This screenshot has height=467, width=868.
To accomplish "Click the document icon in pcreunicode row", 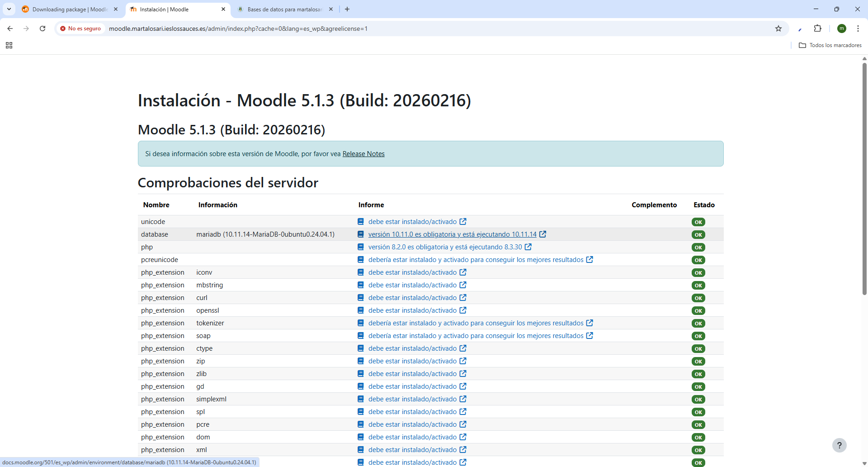I will (361, 260).
